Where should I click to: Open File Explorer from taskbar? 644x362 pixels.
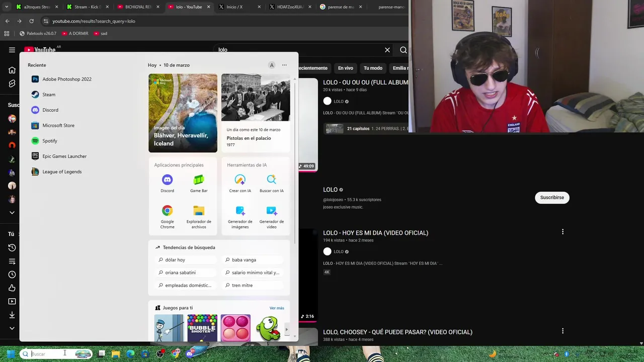click(116, 354)
